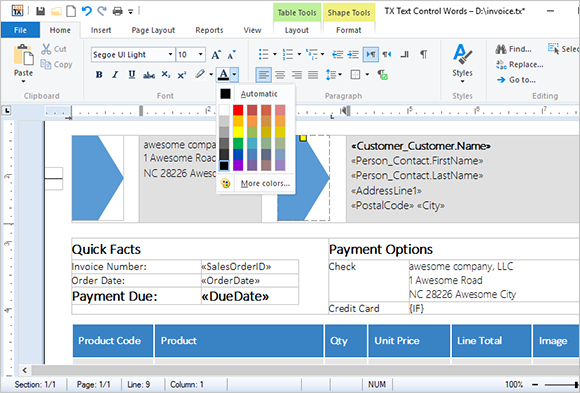Image resolution: width=580 pixels, height=393 pixels.
Task: Open Styles gallery
Action: 462,62
